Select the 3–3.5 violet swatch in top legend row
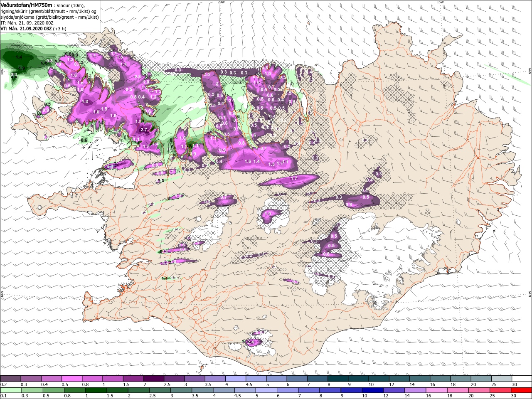532x399 pixels. (x=195, y=379)
